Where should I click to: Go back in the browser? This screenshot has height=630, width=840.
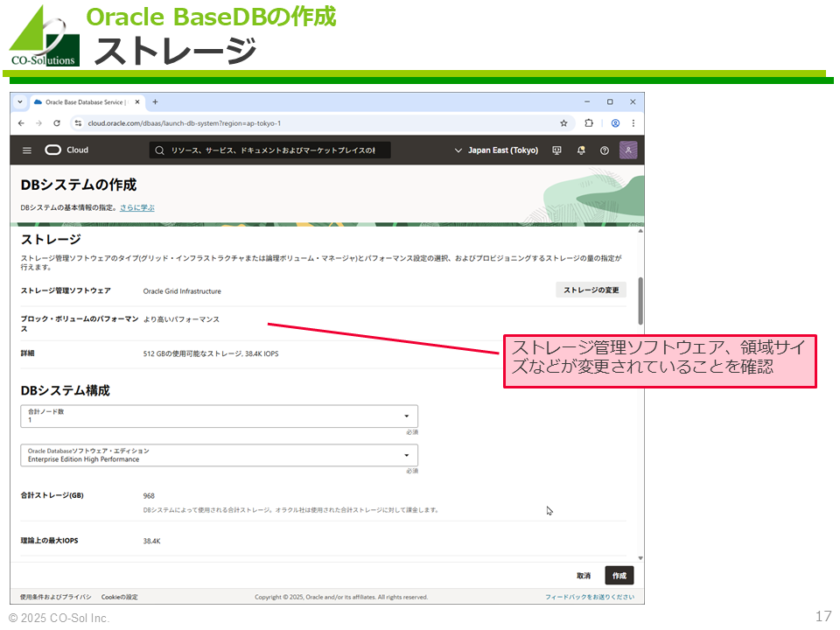(21, 123)
